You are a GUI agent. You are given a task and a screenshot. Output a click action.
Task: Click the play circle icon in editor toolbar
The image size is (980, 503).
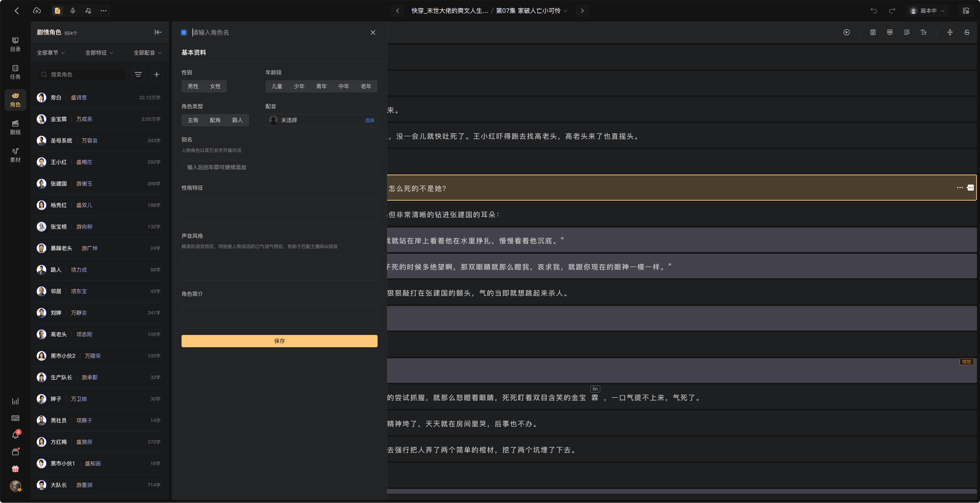847,32
